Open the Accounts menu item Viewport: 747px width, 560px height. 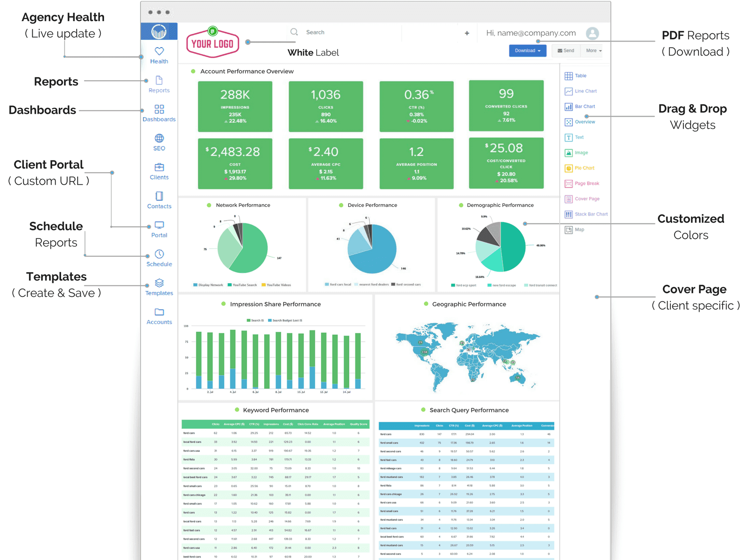coord(159,316)
